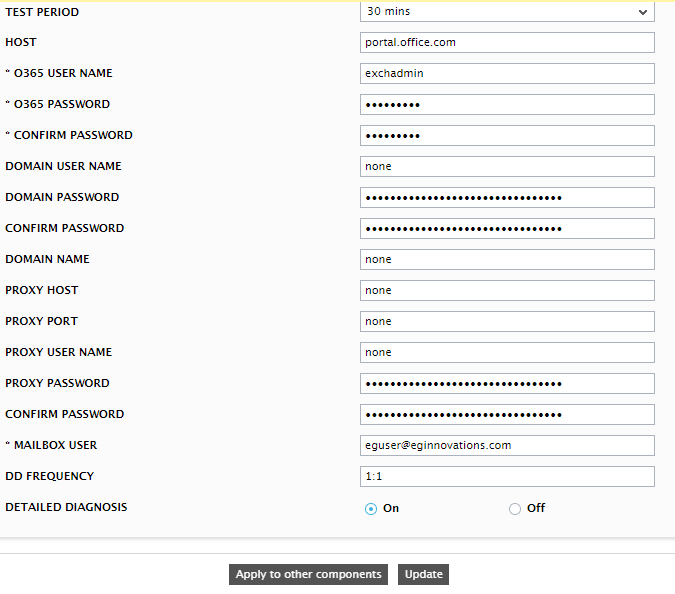Click Confirm Password below Domain Password
The image size is (675, 594).
coord(507,229)
